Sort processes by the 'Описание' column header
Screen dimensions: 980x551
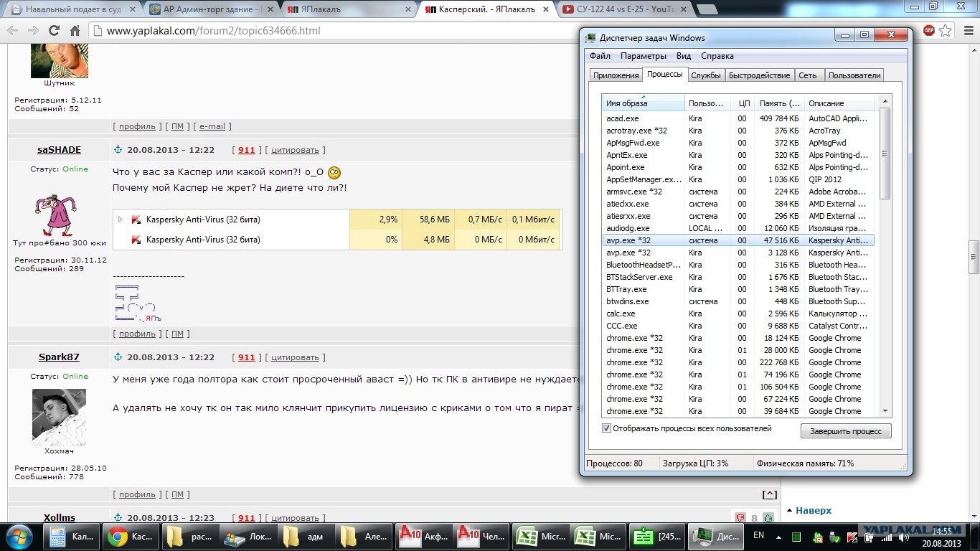(x=839, y=103)
